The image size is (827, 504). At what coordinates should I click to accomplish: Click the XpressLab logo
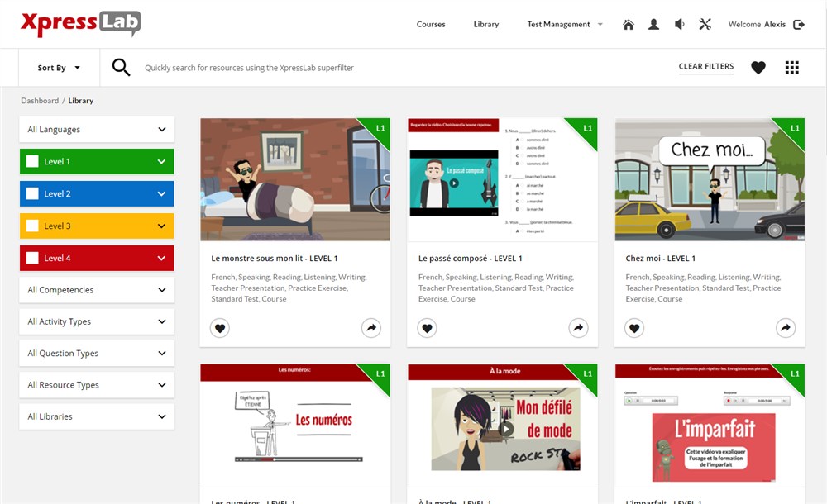coord(81,24)
